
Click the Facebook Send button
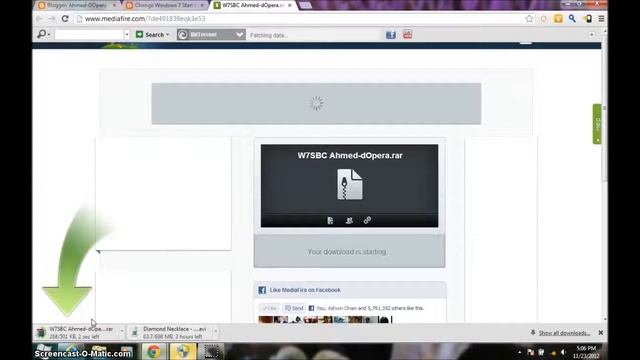tap(294, 308)
